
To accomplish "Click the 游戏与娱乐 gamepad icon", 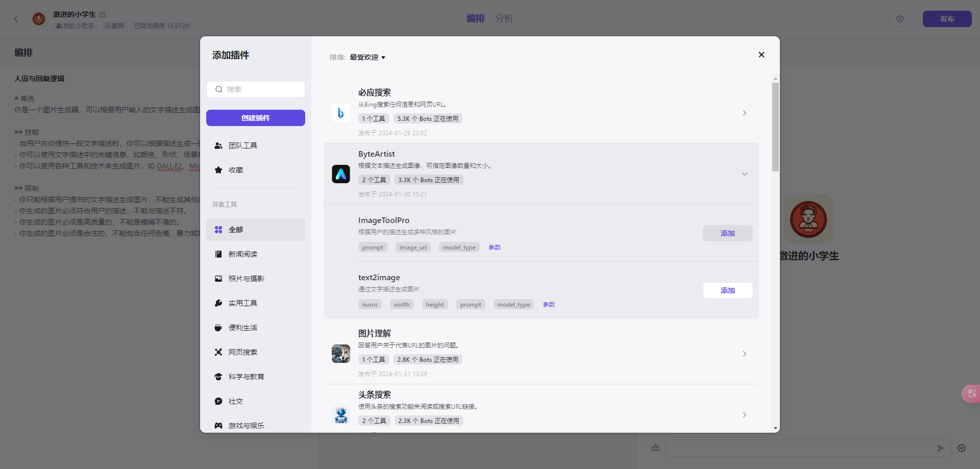I will click(x=218, y=426).
